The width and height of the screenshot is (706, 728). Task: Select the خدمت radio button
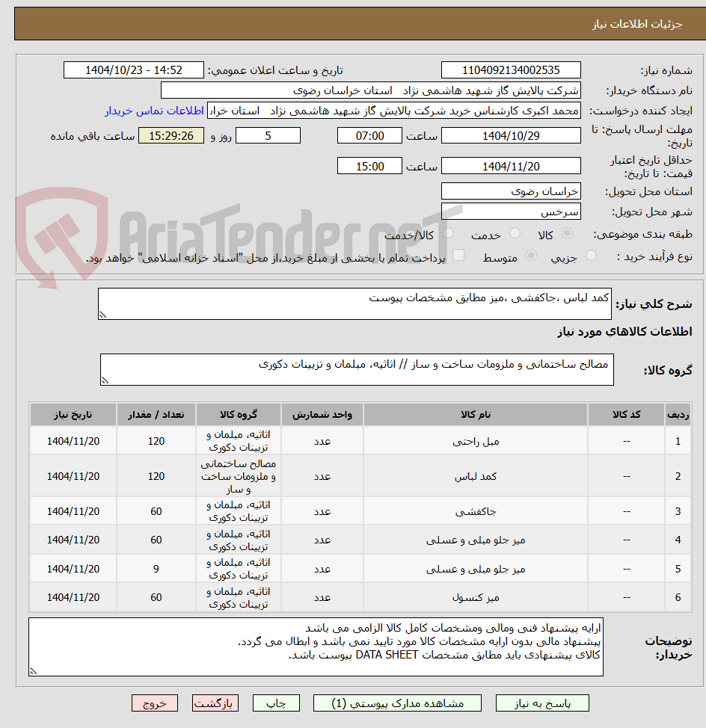(x=515, y=233)
